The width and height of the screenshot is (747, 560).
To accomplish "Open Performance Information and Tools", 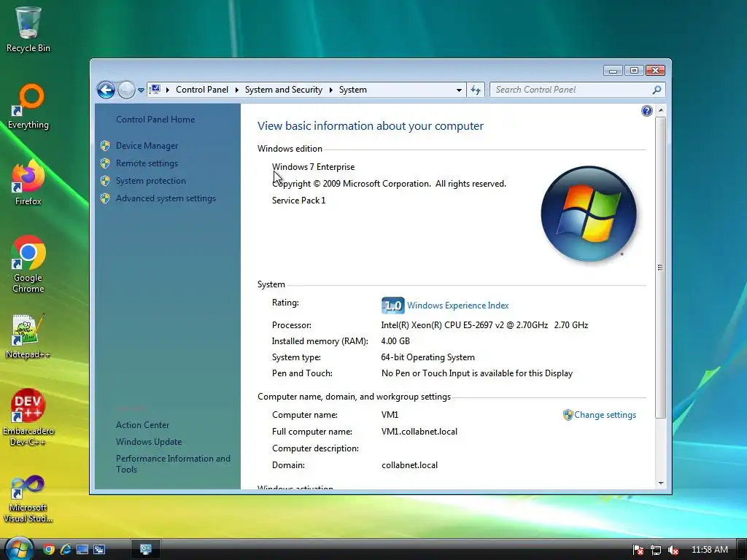I will [x=173, y=464].
